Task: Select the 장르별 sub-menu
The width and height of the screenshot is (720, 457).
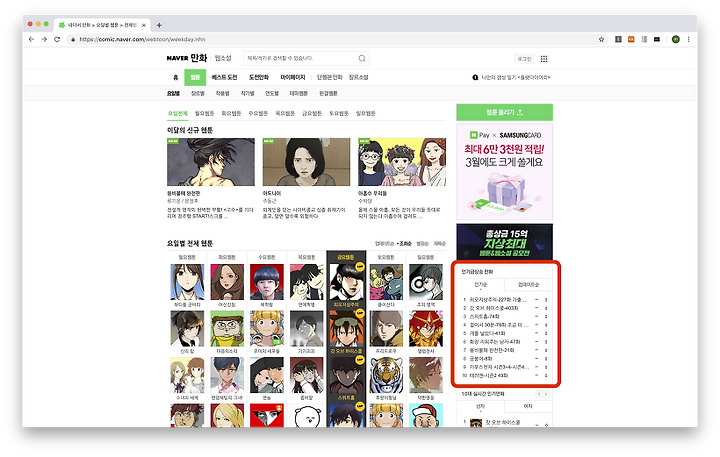Action: [197, 93]
